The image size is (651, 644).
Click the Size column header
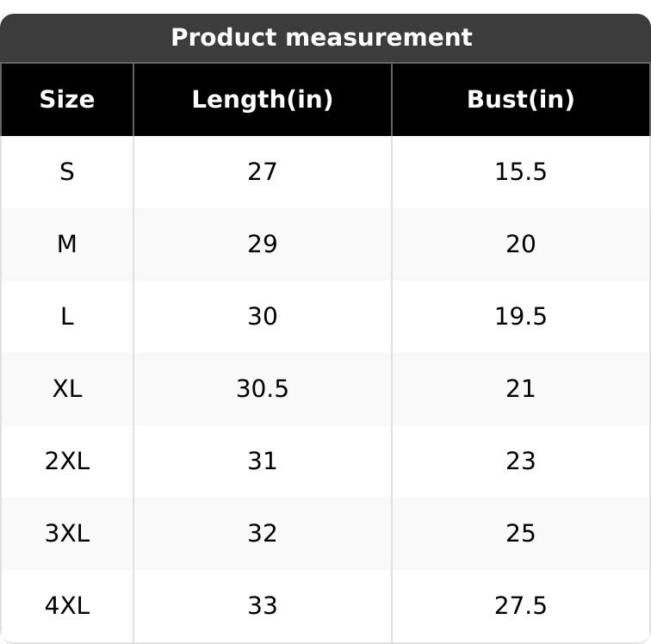pos(67,99)
